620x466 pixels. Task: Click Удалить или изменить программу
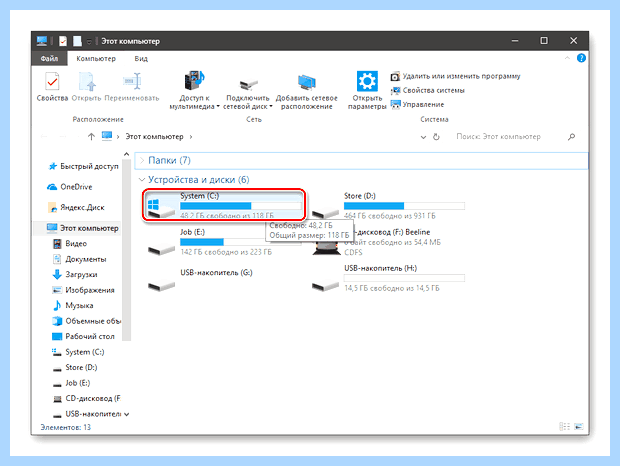click(x=456, y=76)
